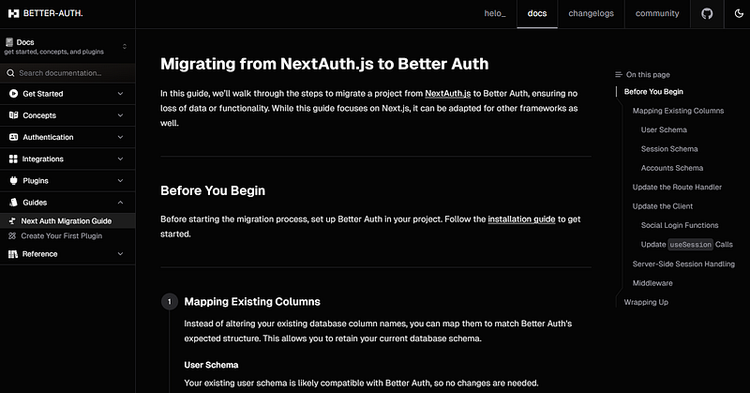Click the Plugins plug icon
Viewport: 750px width, 393px height.
coord(13,181)
